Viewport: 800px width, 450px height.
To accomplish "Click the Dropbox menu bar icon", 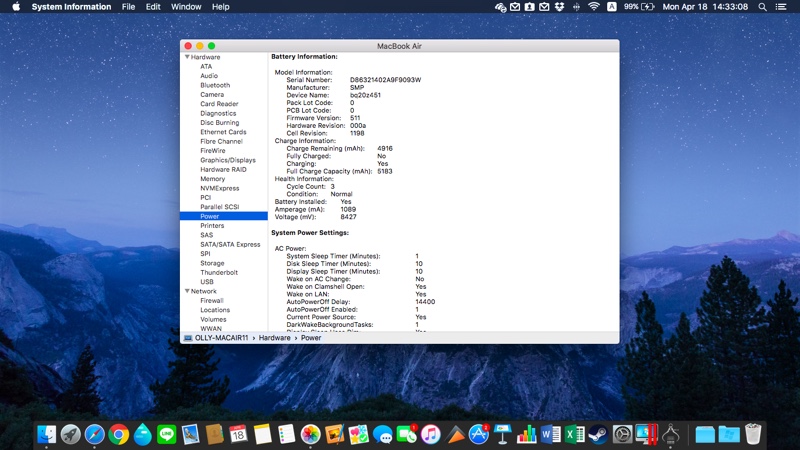I will click(560, 7).
